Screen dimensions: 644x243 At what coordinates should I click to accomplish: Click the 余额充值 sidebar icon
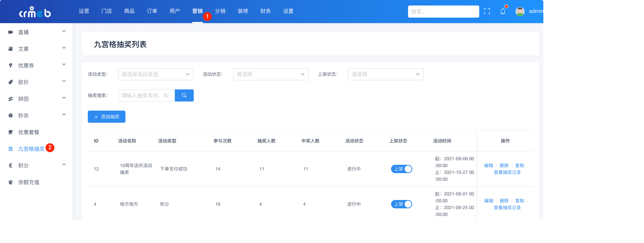[x=11, y=182]
